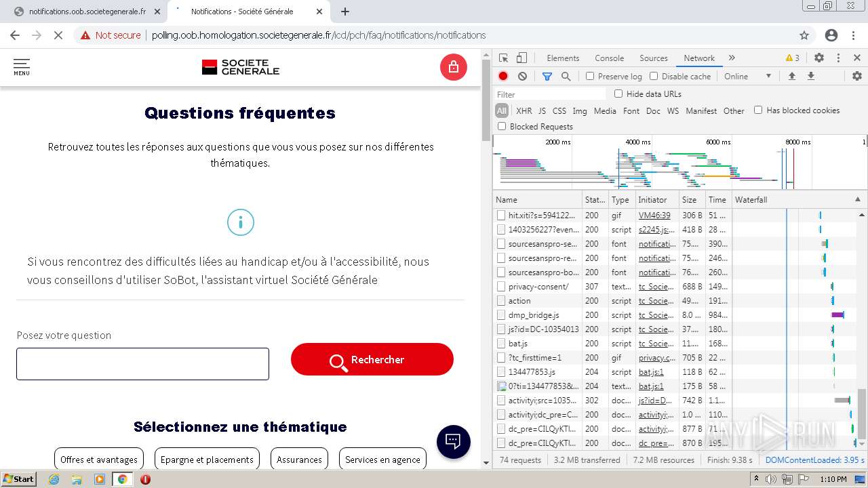Stop recording the network log with the red button
Image resolution: width=868 pixels, height=488 pixels.
[503, 77]
